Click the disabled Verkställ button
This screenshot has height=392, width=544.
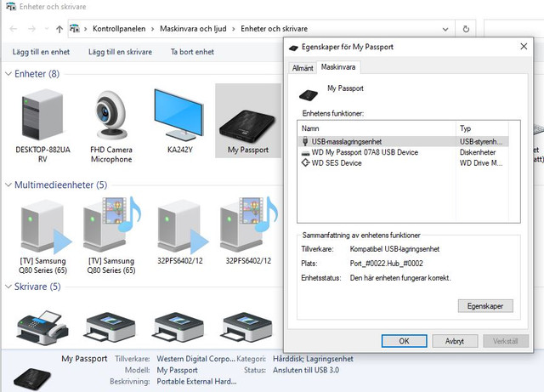point(506,341)
